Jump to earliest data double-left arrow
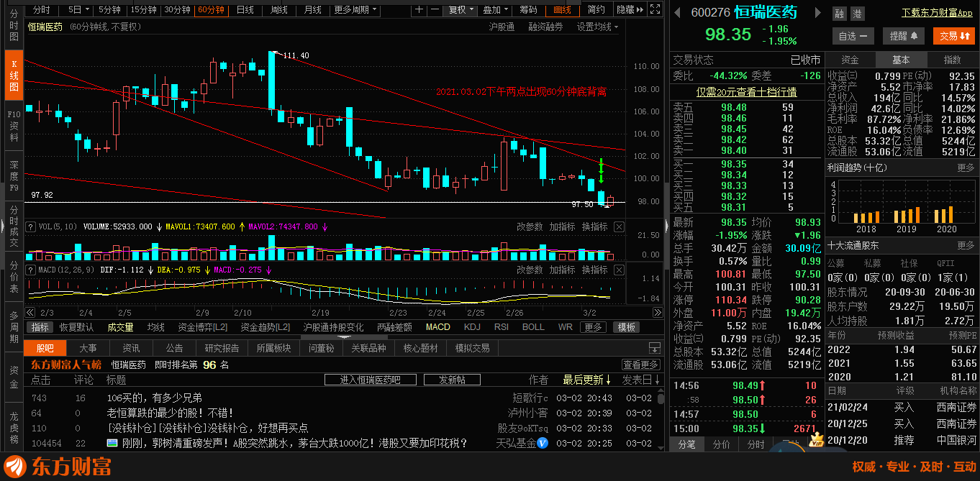This screenshot has height=481, width=980. [30, 313]
